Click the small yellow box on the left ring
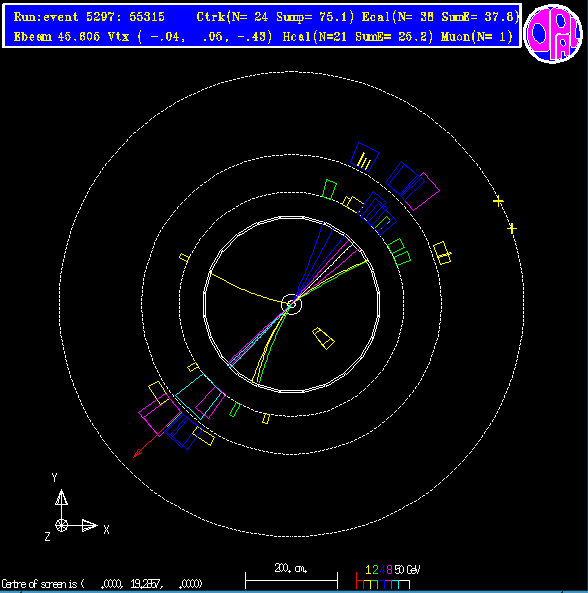Image resolution: width=588 pixels, height=593 pixels. tap(184, 258)
